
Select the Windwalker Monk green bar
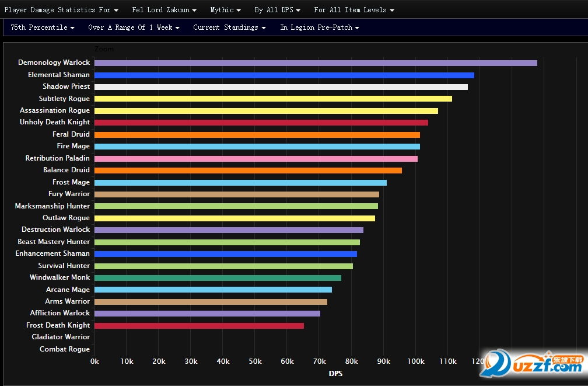[218, 278]
